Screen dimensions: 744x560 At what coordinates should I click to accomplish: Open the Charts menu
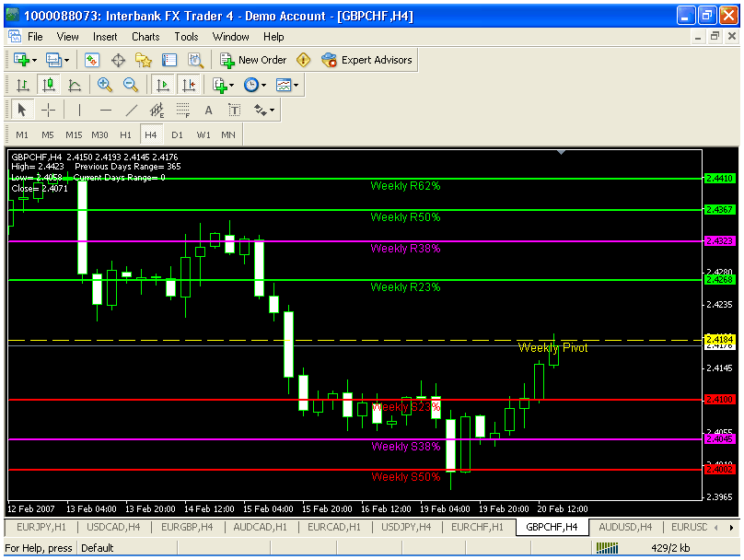click(145, 37)
